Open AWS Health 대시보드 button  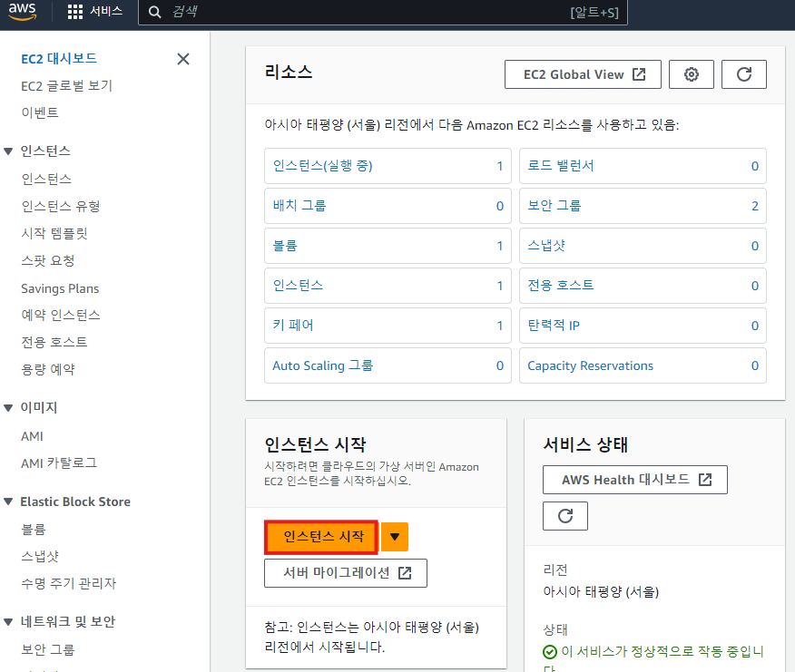coord(634,480)
